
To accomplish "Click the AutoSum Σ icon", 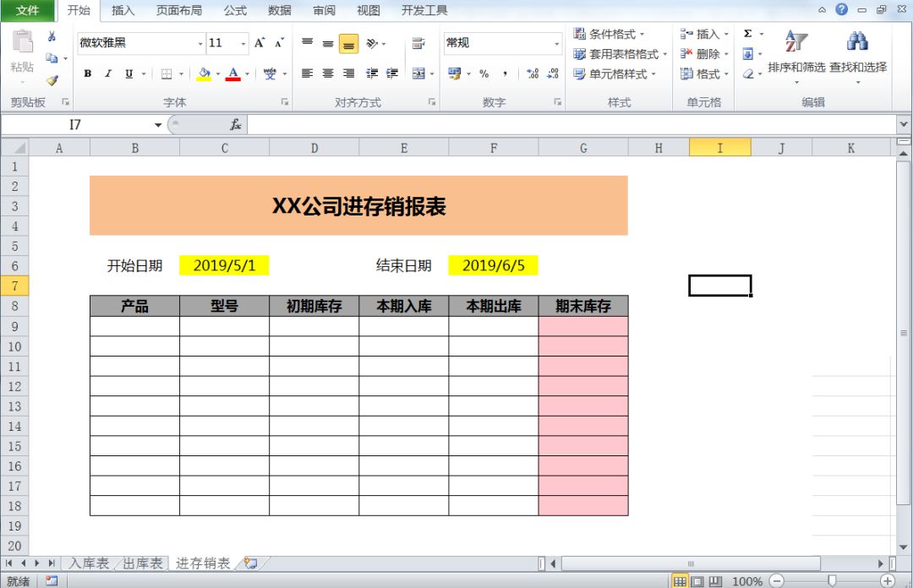I will click(747, 34).
